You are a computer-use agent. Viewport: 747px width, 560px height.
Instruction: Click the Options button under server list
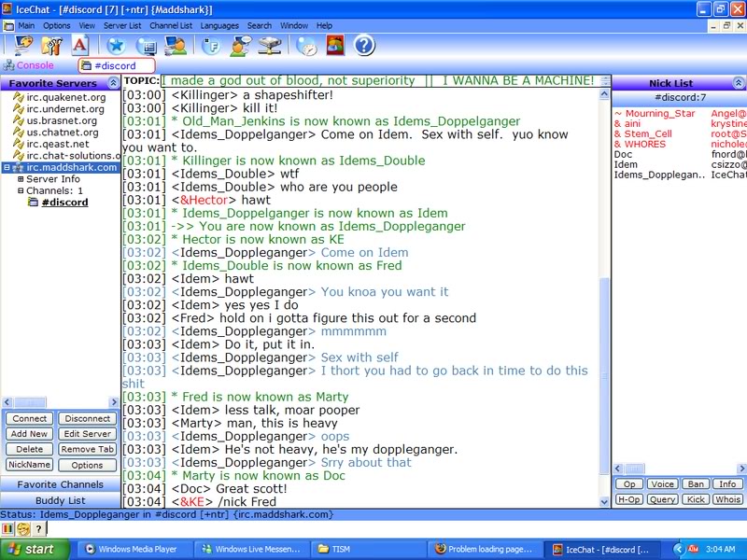(87, 465)
